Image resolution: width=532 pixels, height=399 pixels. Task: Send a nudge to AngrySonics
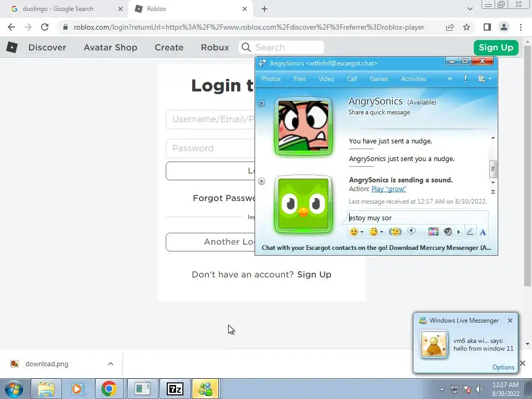(395, 232)
